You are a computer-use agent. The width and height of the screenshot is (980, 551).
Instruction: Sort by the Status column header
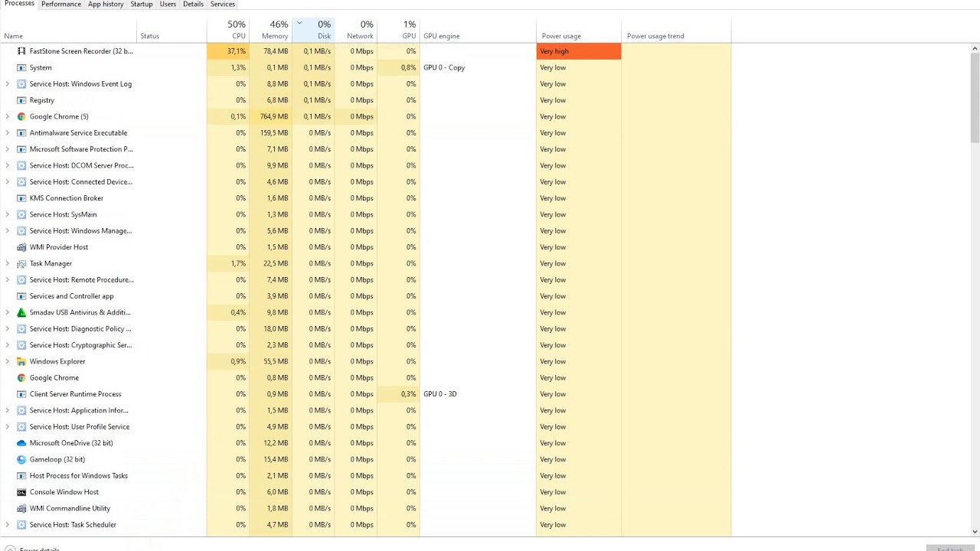click(x=172, y=30)
